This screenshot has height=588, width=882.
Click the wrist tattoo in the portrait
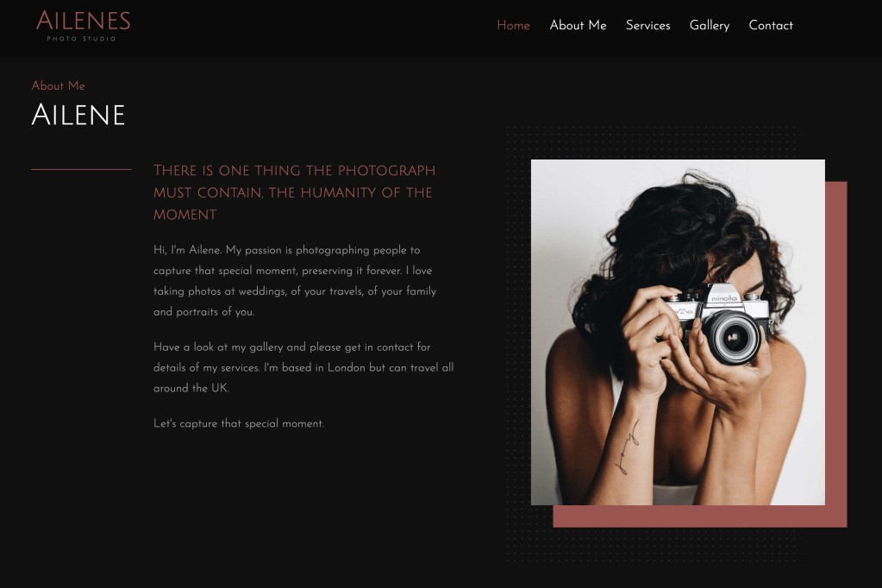coord(627,447)
